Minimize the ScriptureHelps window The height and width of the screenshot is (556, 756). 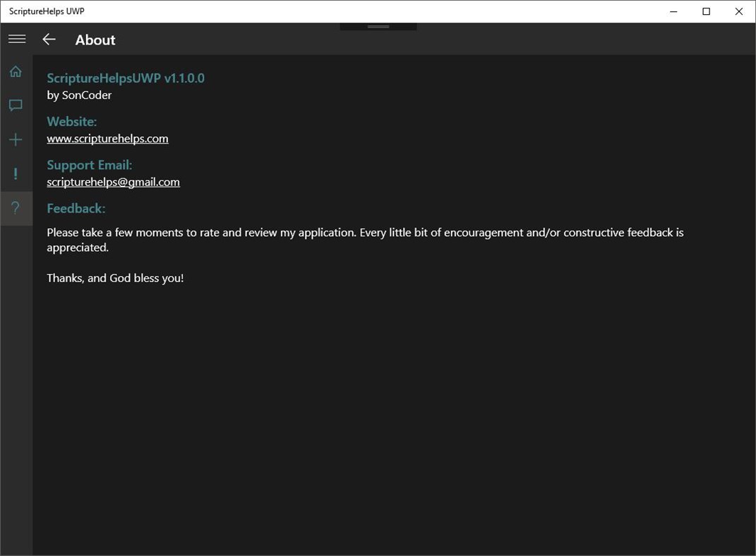pos(672,11)
